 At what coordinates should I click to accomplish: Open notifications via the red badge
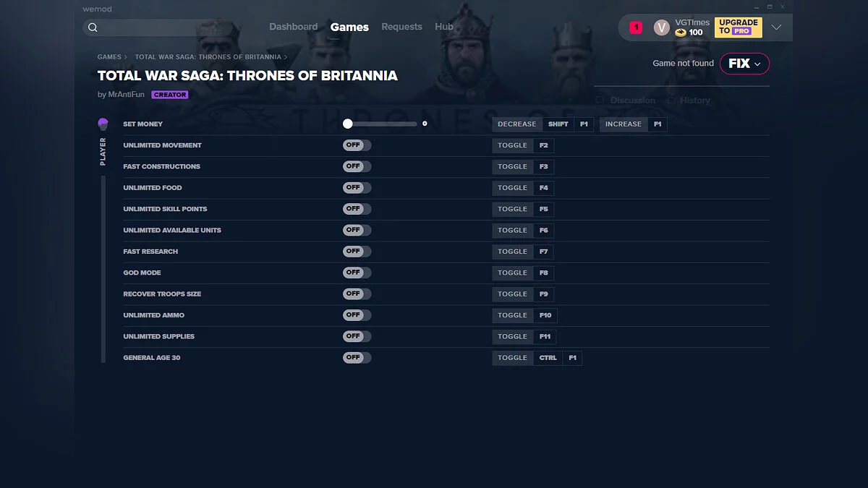635,26
